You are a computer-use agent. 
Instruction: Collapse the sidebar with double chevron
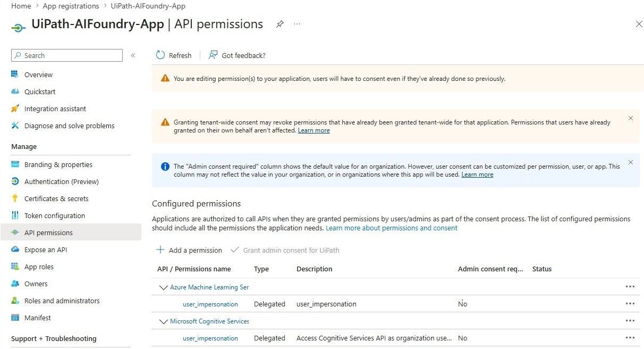pos(133,55)
